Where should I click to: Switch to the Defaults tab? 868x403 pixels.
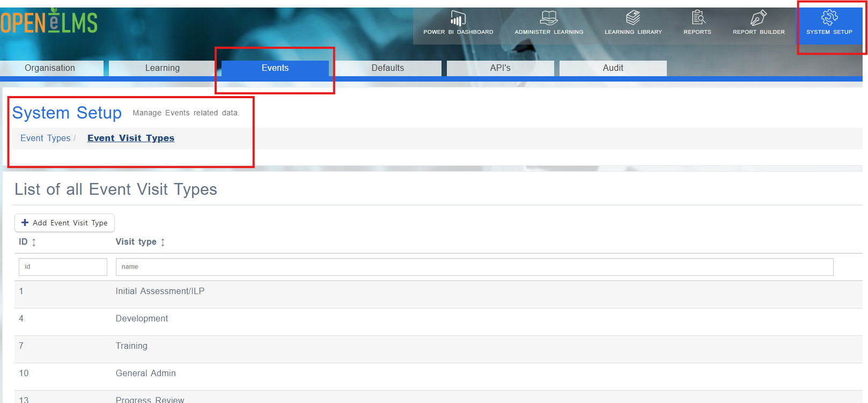388,68
